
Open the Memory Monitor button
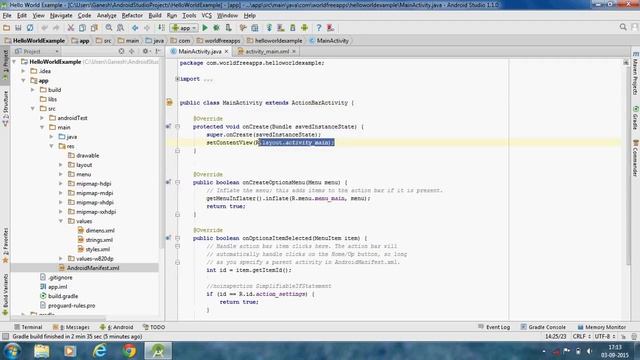(602, 327)
